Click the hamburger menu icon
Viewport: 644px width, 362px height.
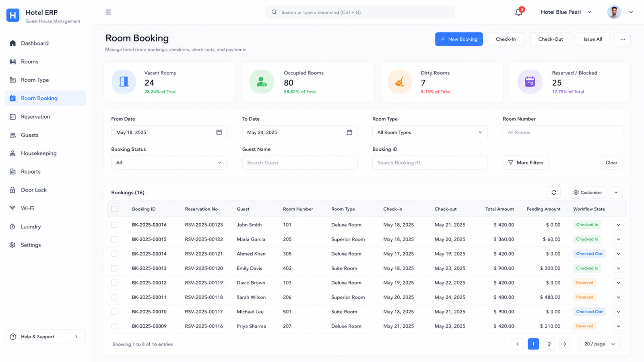point(108,12)
